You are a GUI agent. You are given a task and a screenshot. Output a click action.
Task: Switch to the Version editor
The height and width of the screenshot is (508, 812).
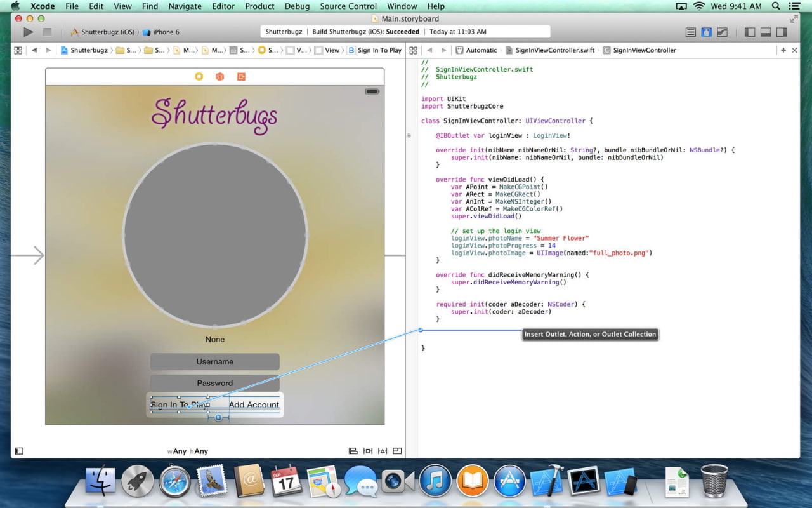(x=722, y=32)
